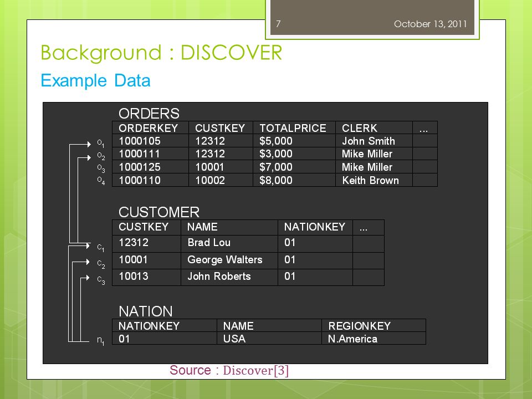Click region cell 'N.America'
The width and height of the screenshot is (532, 399).
(x=352, y=339)
